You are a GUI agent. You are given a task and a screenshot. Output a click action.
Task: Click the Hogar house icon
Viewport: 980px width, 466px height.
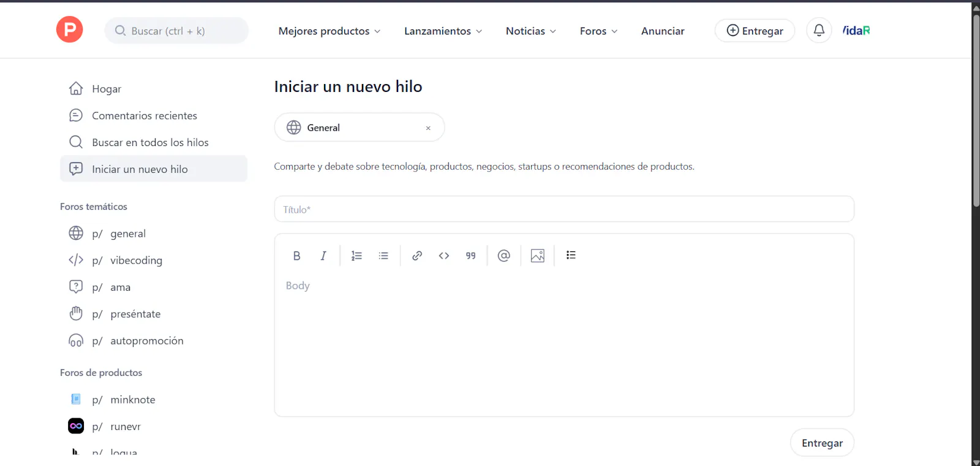[76, 88]
